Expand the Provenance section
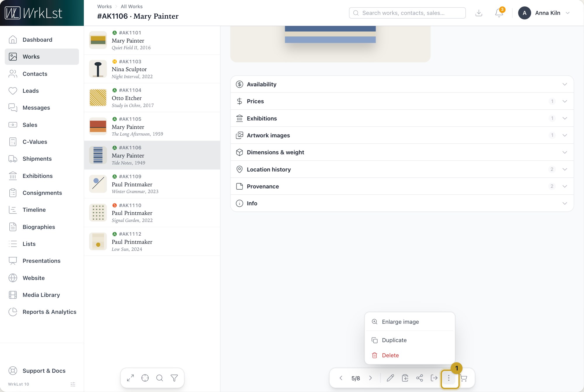This screenshot has width=584, height=392. coord(402,186)
